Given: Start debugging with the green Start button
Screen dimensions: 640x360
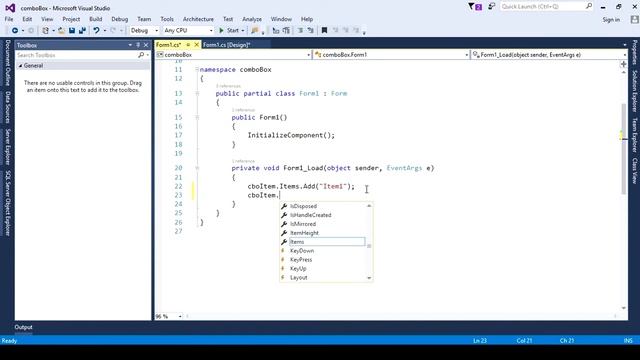Looking at the screenshot, I should 229,30.
